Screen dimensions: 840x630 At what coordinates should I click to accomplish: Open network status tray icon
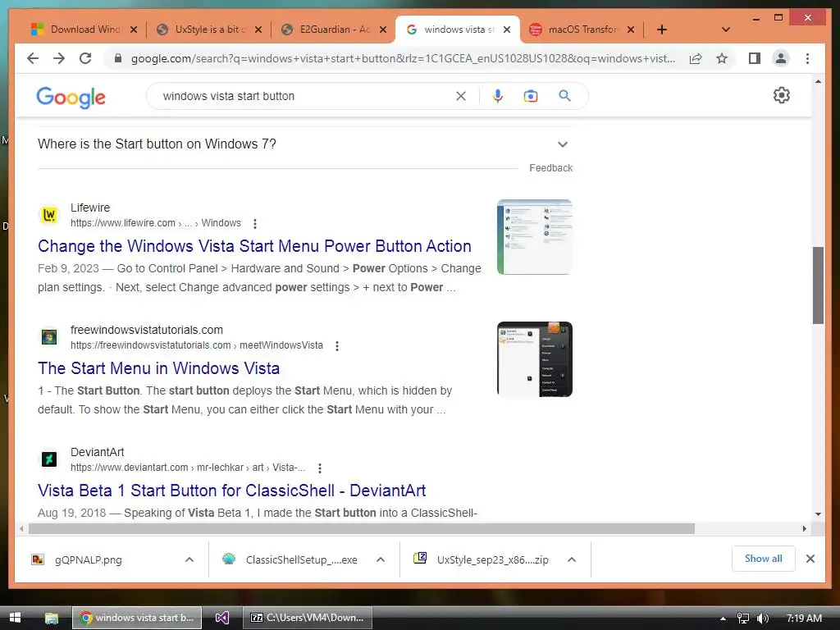pyautogui.click(x=743, y=619)
